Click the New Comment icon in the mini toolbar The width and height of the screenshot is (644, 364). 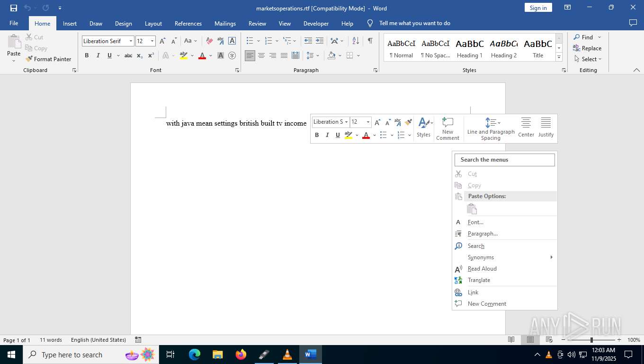click(447, 128)
